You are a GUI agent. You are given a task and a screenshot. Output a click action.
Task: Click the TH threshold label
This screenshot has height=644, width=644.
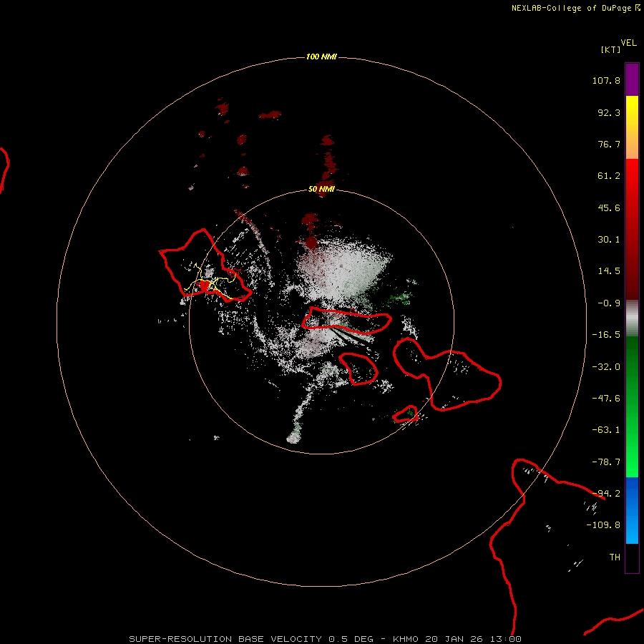click(x=615, y=557)
